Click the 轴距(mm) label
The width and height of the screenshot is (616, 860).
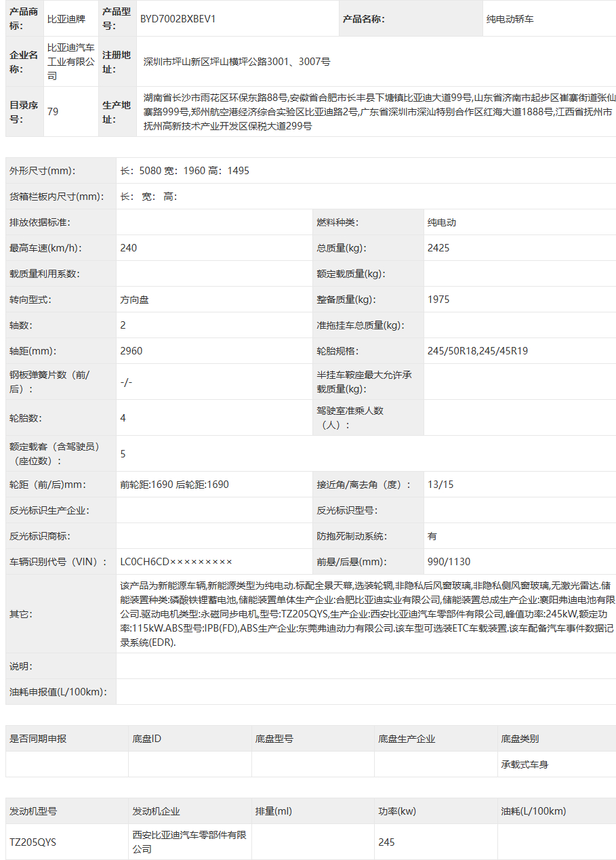point(33,351)
